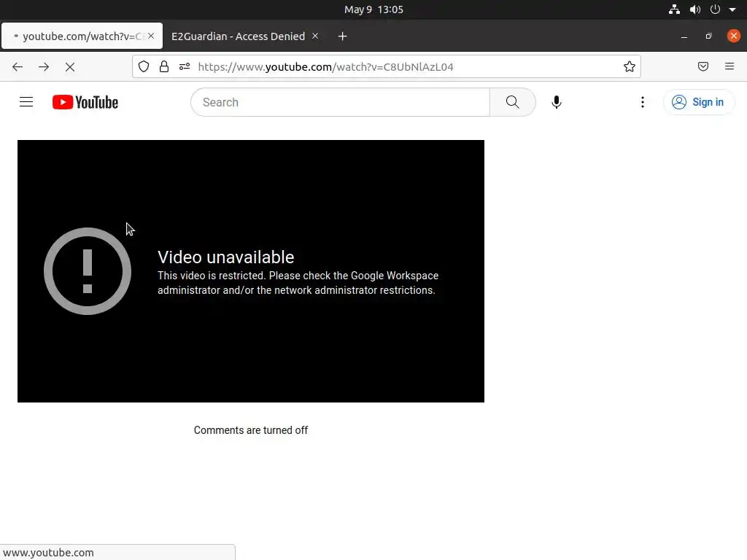
Task: Click the 'Video unavailable' heading
Action: pyautogui.click(x=226, y=257)
